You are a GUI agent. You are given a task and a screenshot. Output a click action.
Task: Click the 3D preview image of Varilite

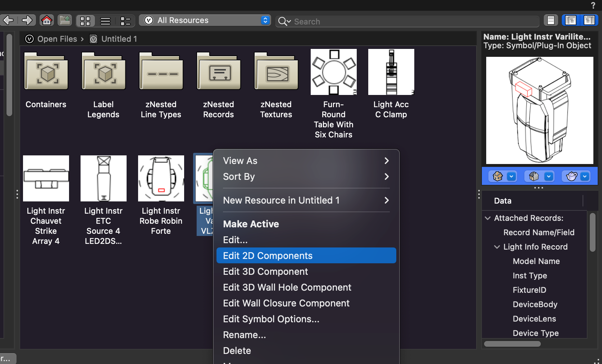point(540,110)
